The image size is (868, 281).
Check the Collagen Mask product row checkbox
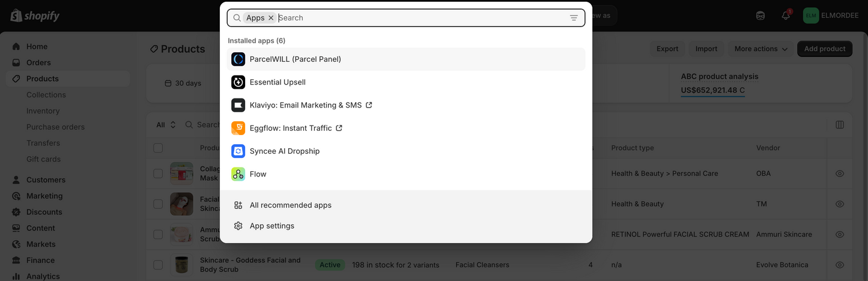tap(158, 174)
